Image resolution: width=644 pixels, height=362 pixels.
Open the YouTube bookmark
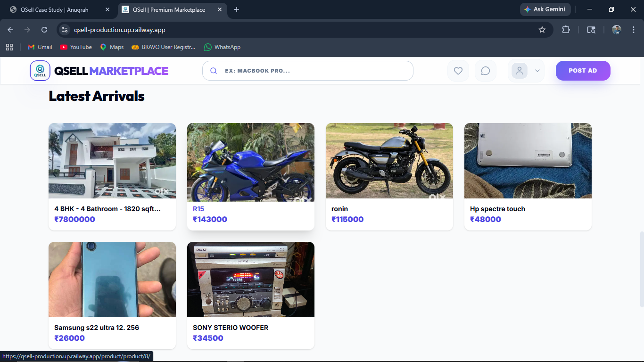76,47
